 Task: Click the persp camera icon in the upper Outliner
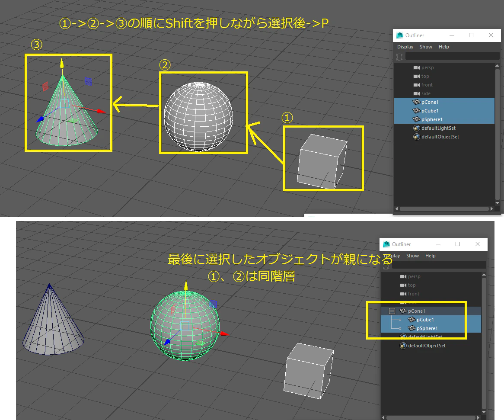click(x=417, y=67)
